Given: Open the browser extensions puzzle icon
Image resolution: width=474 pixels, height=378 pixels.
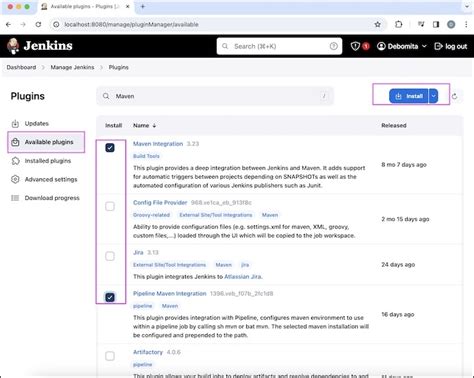Looking at the screenshot, I should (399, 24).
